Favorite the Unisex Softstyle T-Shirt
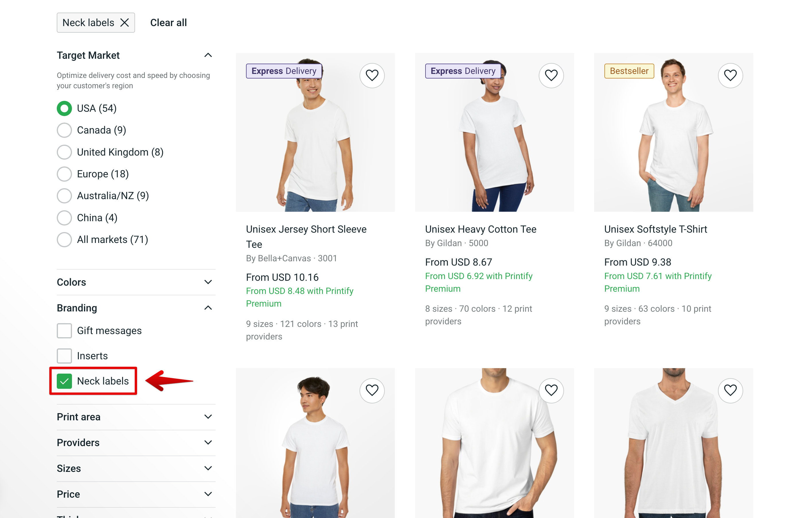This screenshot has width=812, height=518. [x=730, y=75]
